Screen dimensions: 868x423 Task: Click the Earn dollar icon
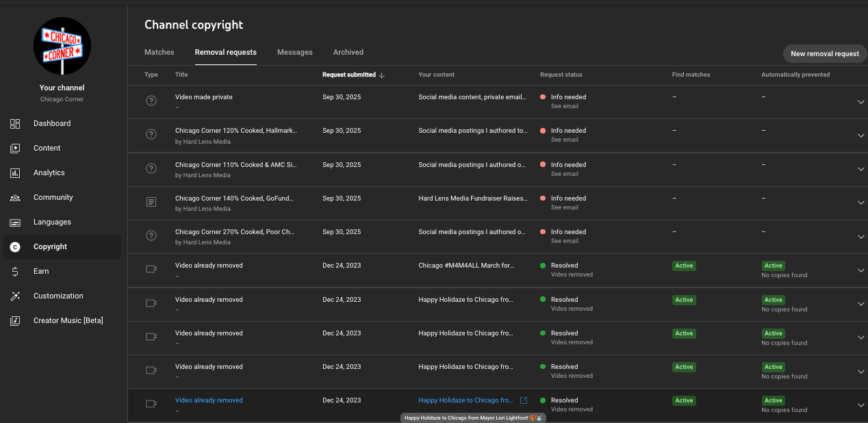tap(15, 272)
